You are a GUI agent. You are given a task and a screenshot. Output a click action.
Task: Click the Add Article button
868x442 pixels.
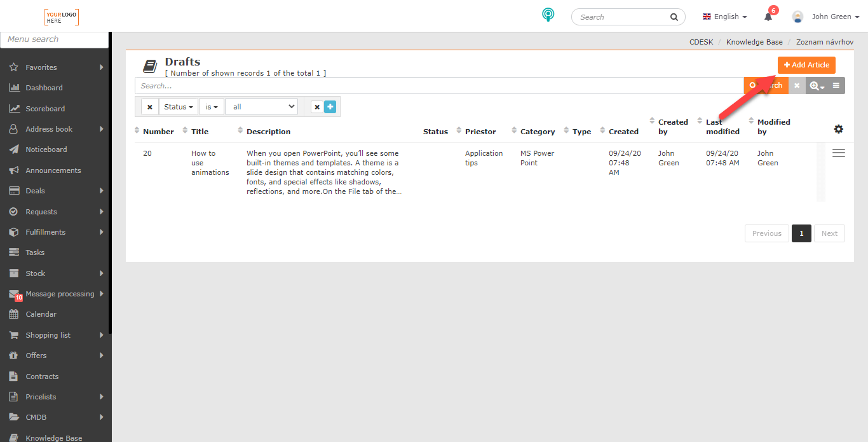coord(806,65)
